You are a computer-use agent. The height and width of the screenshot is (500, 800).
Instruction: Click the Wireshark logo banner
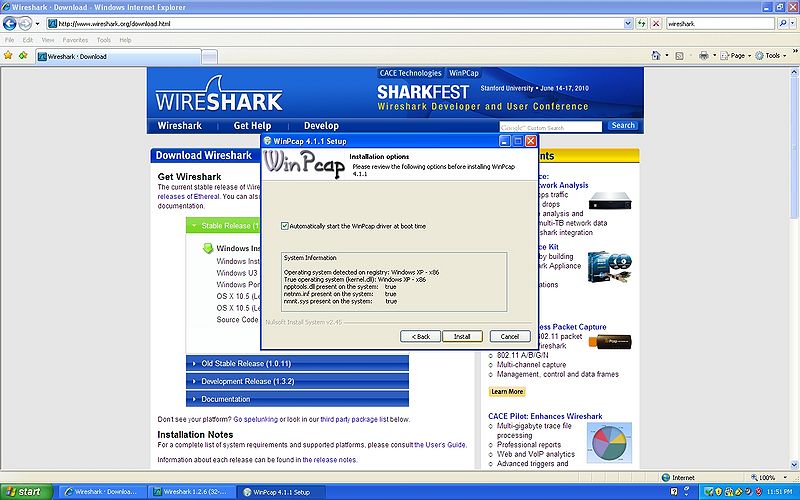[x=219, y=95]
